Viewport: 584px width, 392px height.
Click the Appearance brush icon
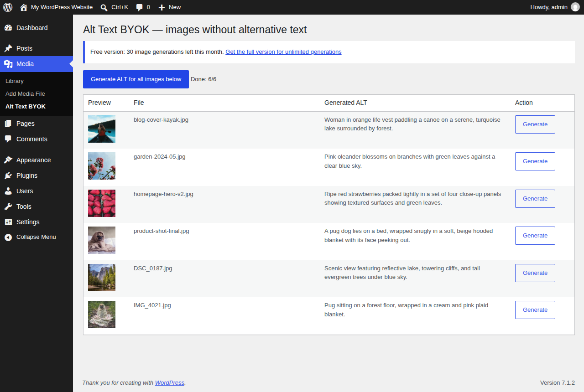[x=8, y=160]
